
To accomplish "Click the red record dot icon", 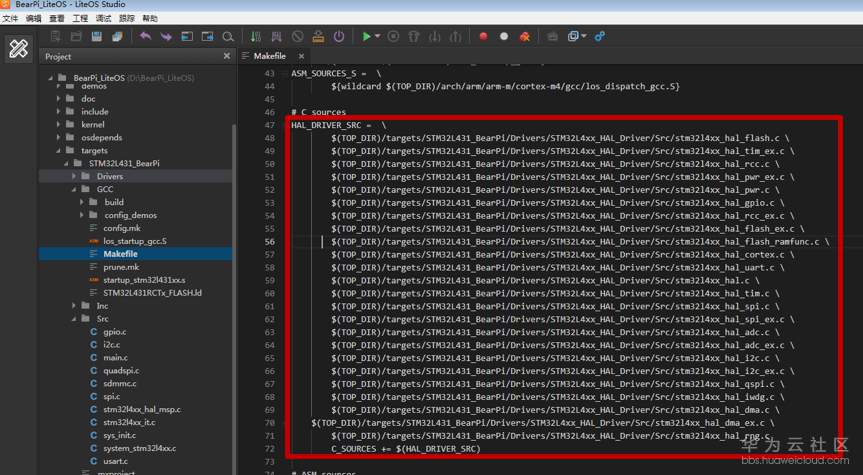I will click(483, 37).
